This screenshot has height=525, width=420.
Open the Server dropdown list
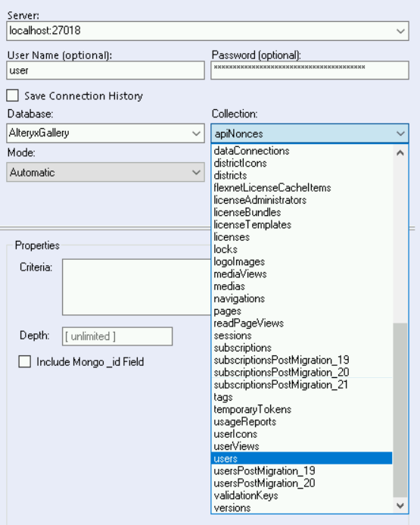click(400, 31)
